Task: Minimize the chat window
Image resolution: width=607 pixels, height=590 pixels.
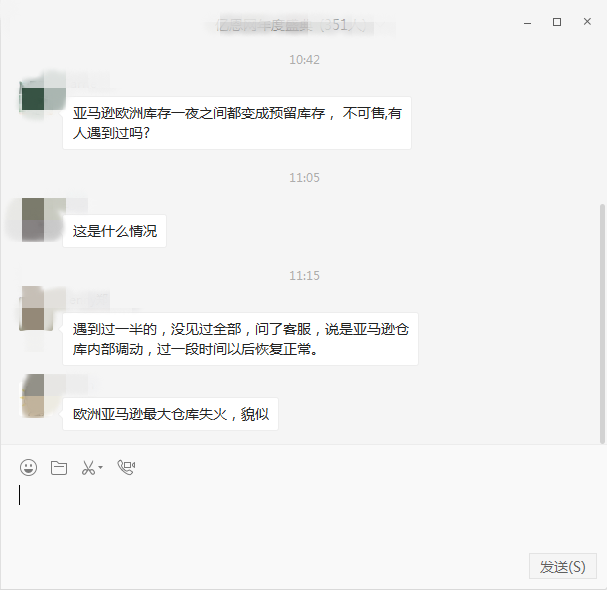Action: coord(527,22)
